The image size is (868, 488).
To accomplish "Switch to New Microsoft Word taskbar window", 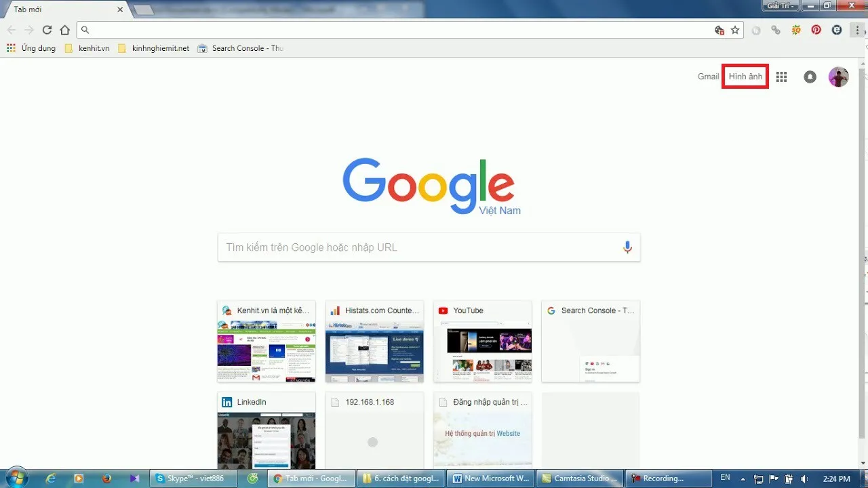I will click(490, 479).
